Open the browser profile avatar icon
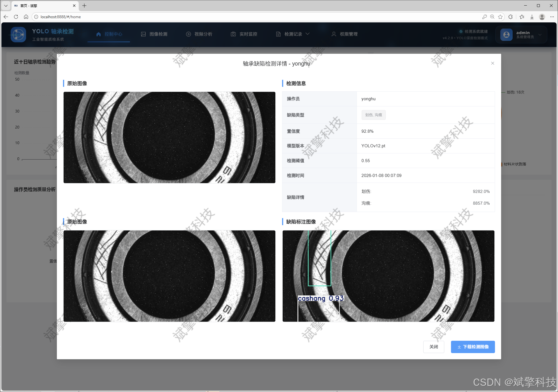 click(542, 17)
